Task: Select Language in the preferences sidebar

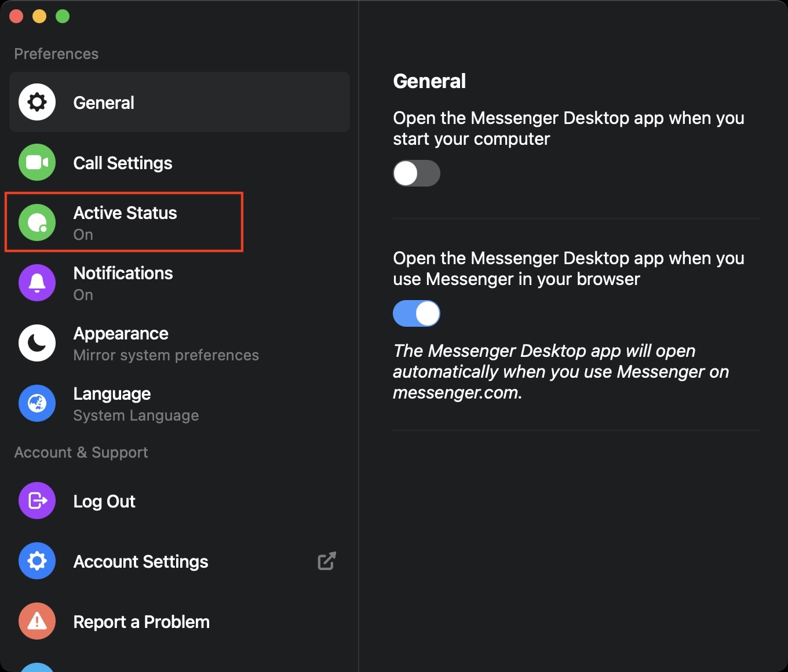Action: pyautogui.click(x=112, y=394)
